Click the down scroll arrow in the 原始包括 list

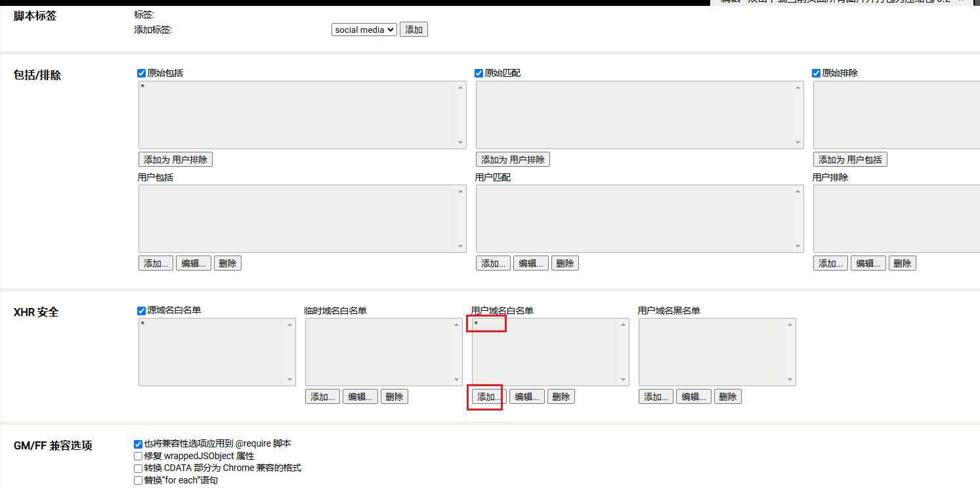(461, 143)
